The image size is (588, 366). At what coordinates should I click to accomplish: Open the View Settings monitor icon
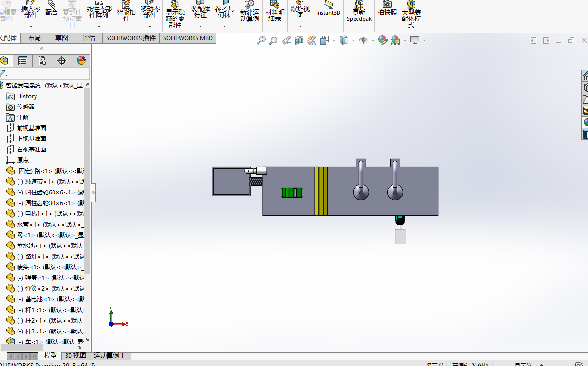pyautogui.click(x=414, y=40)
